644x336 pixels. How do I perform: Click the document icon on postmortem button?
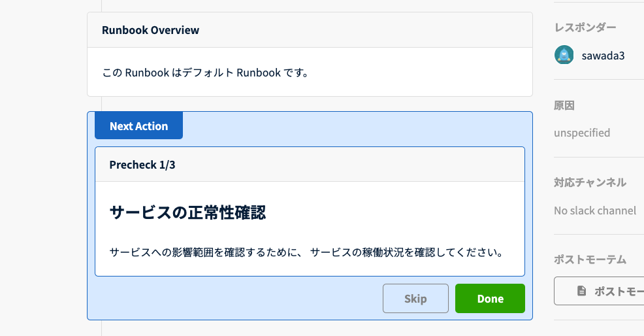(x=581, y=291)
